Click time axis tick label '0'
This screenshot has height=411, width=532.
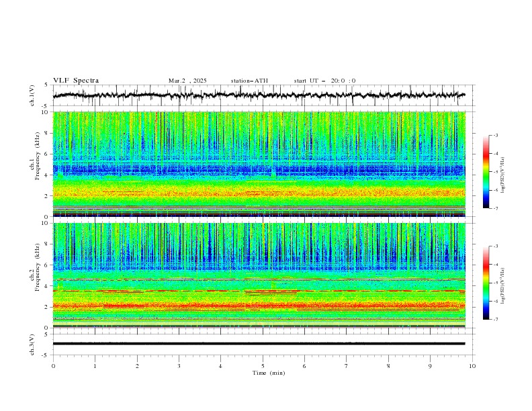pos(53,366)
